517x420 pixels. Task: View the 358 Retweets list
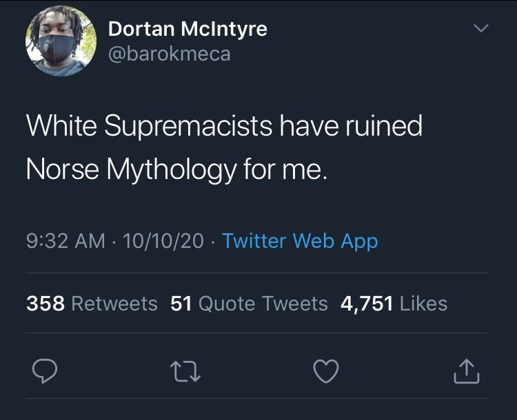[x=92, y=303]
